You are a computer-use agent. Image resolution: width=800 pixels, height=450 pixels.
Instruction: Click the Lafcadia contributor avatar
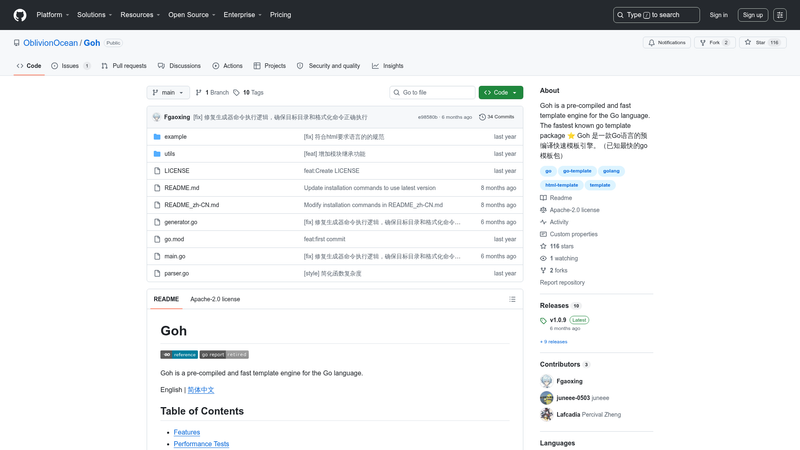[x=546, y=414]
